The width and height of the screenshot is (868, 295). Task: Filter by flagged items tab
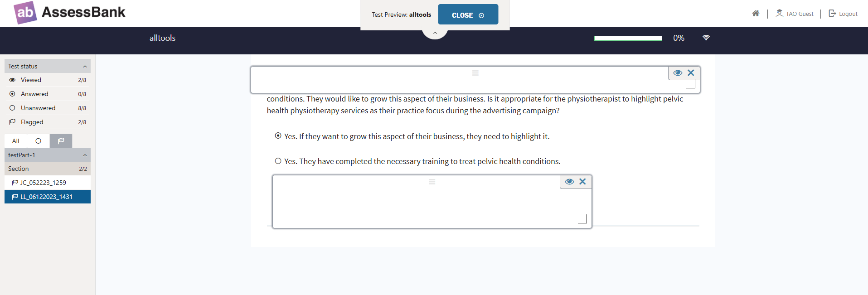(61, 141)
